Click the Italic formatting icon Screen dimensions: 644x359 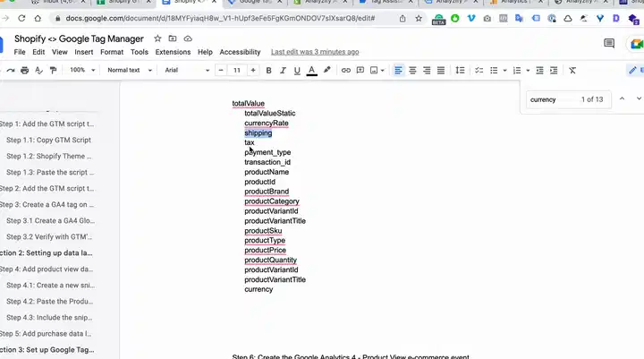[283, 70]
